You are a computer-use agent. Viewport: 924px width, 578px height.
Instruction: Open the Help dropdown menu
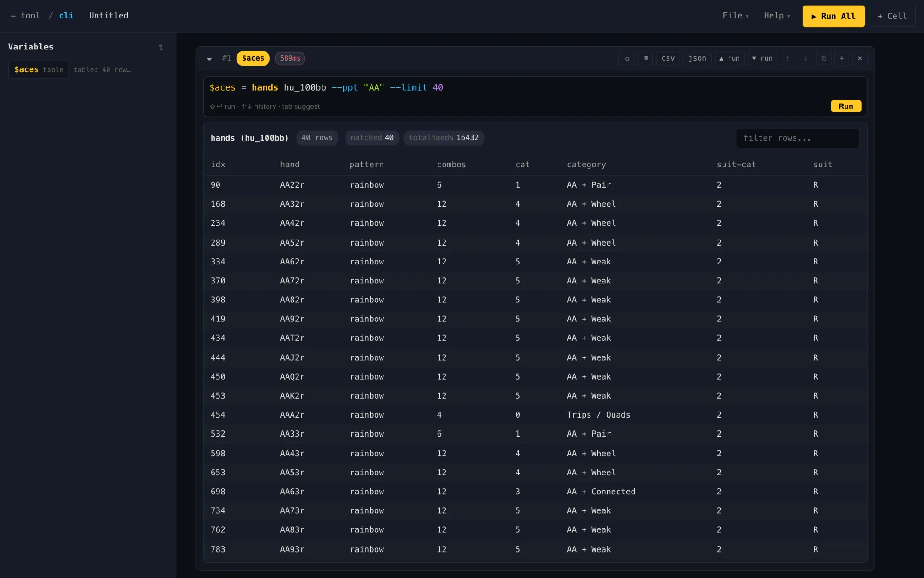tap(777, 16)
